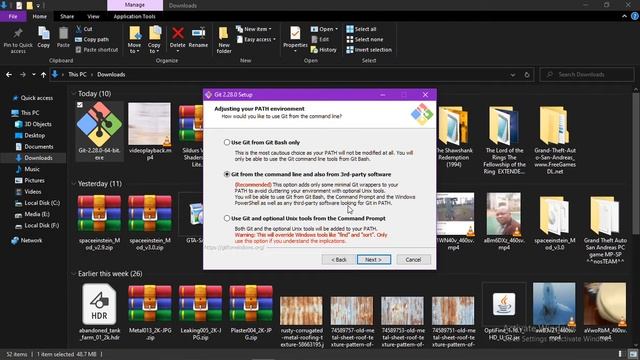
Task: Go back with the back arrow
Action: point(9,75)
